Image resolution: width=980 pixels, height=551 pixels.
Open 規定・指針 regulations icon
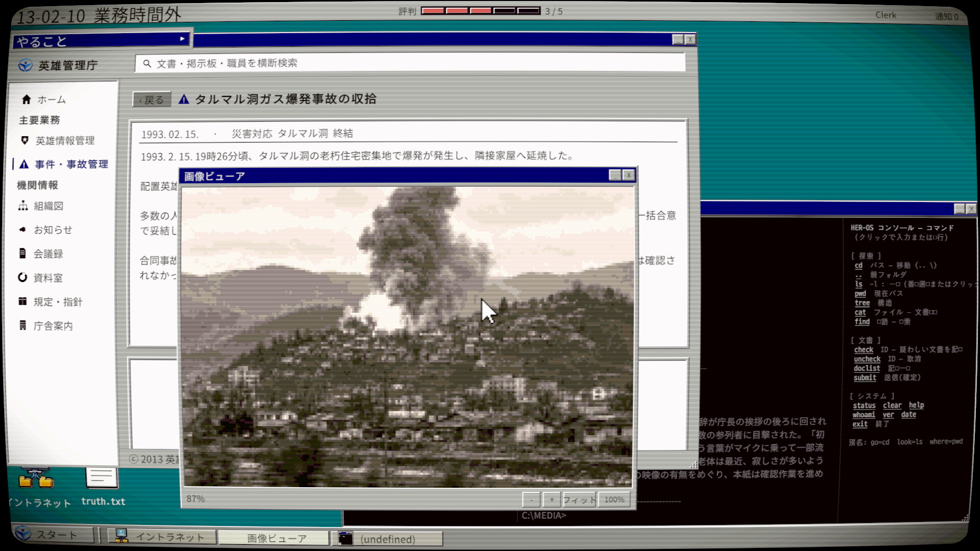(22, 302)
